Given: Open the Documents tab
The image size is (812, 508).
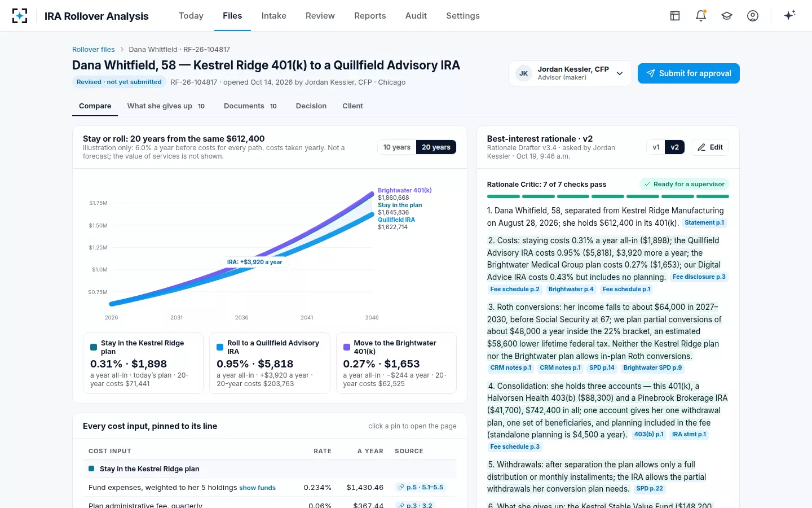Looking at the screenshot, I should point(250,106).
